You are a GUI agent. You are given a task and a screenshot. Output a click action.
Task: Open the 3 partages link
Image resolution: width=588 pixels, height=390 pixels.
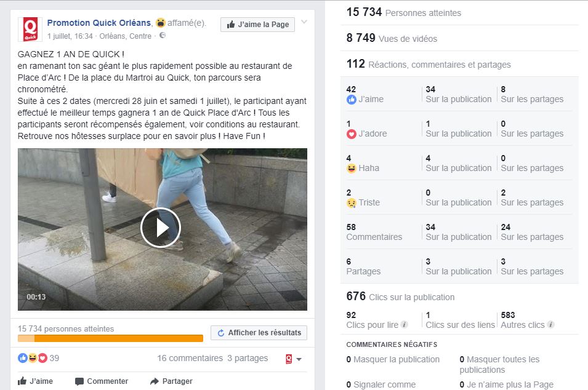point(248,358)
